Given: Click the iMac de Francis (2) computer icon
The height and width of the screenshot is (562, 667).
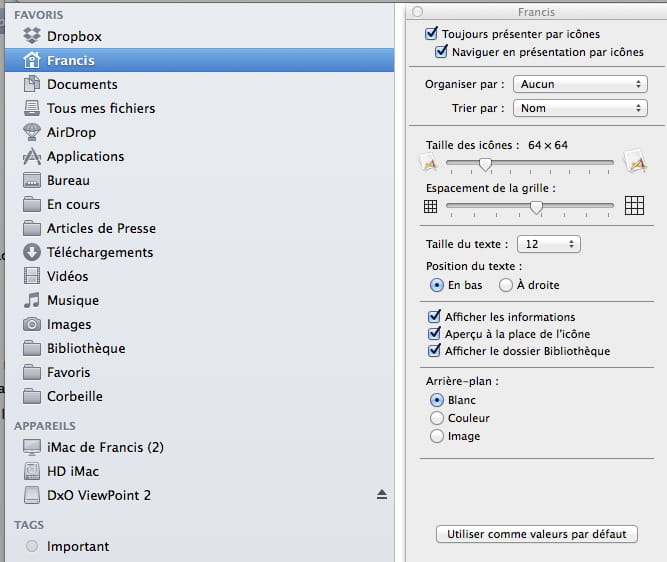Looking at the screenshot, I should click(32, 447).
